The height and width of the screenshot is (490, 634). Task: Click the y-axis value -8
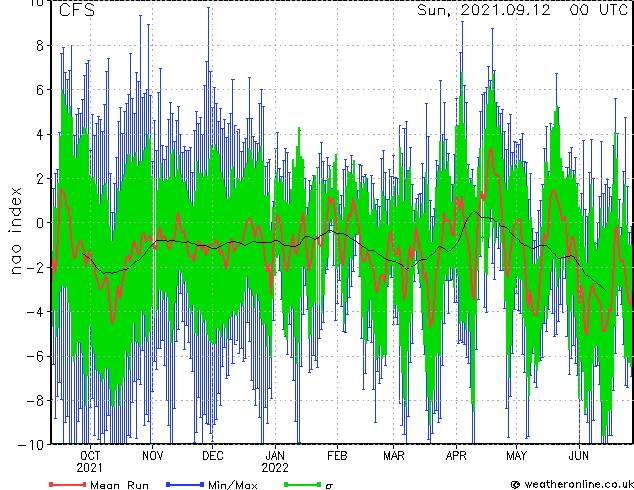click(35, 400)
